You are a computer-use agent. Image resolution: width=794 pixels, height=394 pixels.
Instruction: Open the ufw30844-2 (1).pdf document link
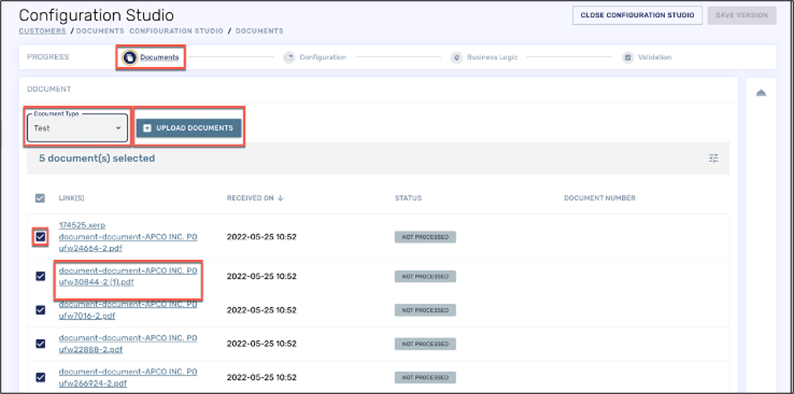128,277
